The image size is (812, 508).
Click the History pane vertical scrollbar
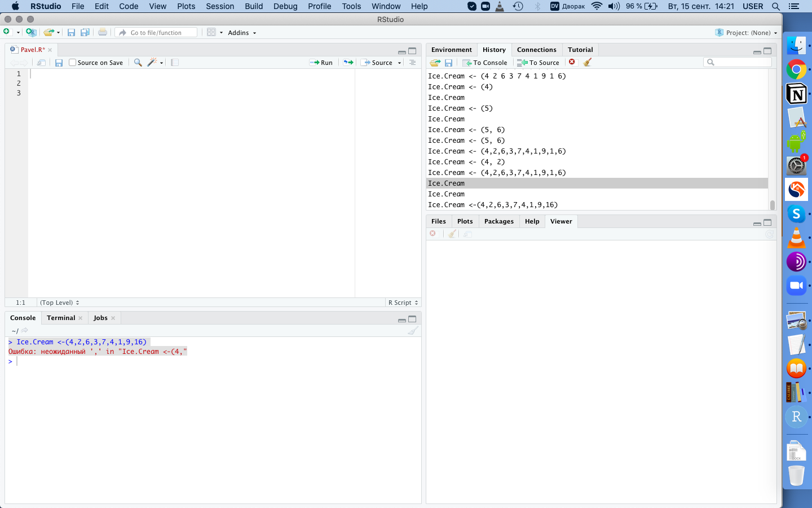tap(772, 139)
